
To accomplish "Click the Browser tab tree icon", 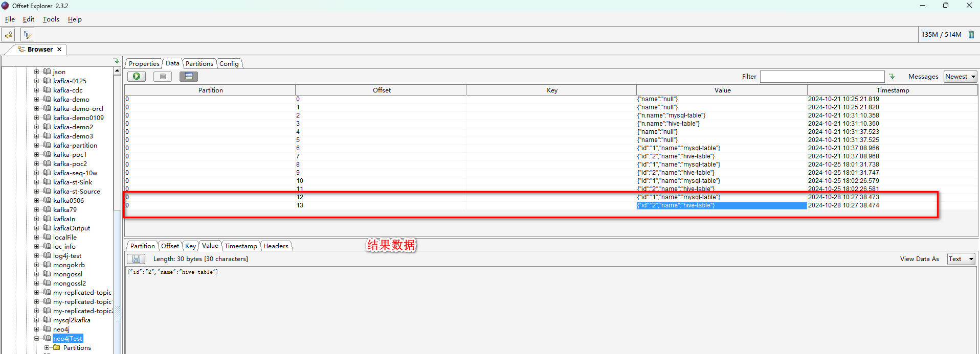I will (21, 49).
